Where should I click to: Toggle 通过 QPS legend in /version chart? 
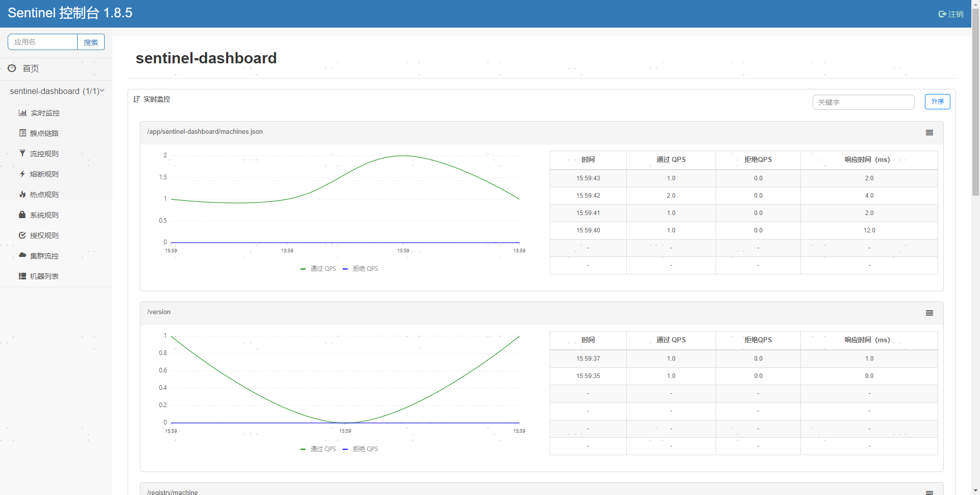point(318,449)
